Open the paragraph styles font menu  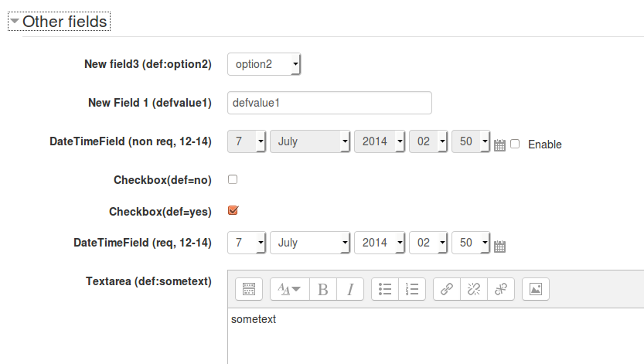pyautogui.click(x=290, y=289)
